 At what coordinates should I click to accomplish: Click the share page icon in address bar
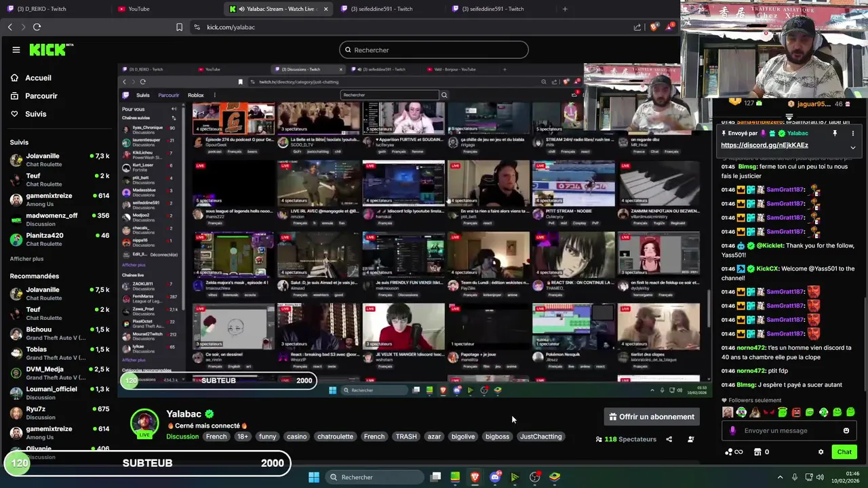tap(637, 27)
